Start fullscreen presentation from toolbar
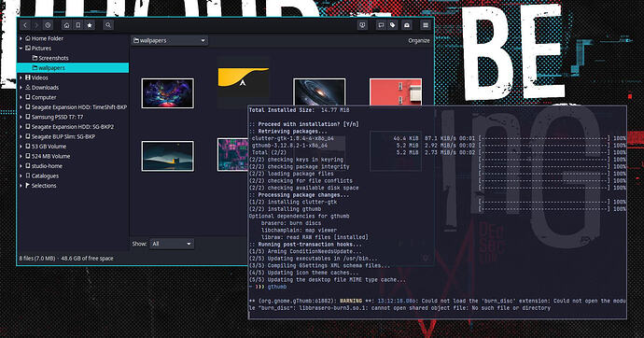644x338 pixels. point(362,25)
